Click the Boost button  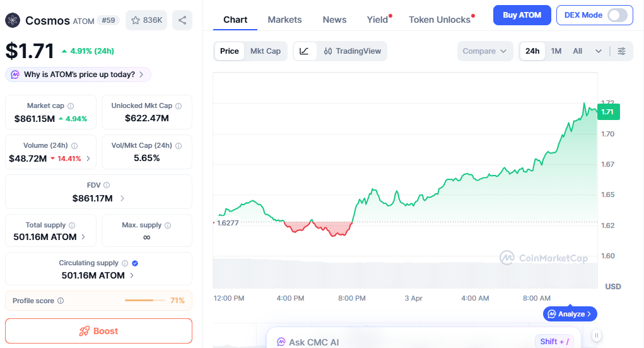[98, 331]
